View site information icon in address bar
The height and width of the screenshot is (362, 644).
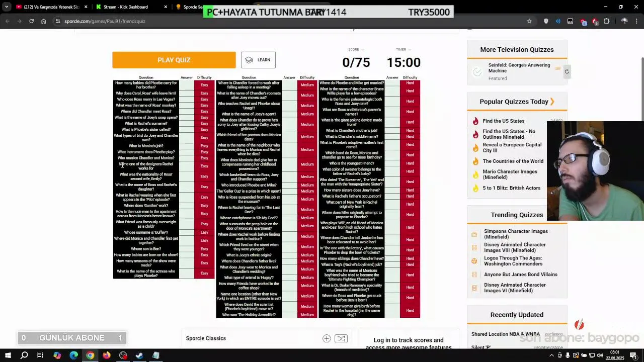58,21
